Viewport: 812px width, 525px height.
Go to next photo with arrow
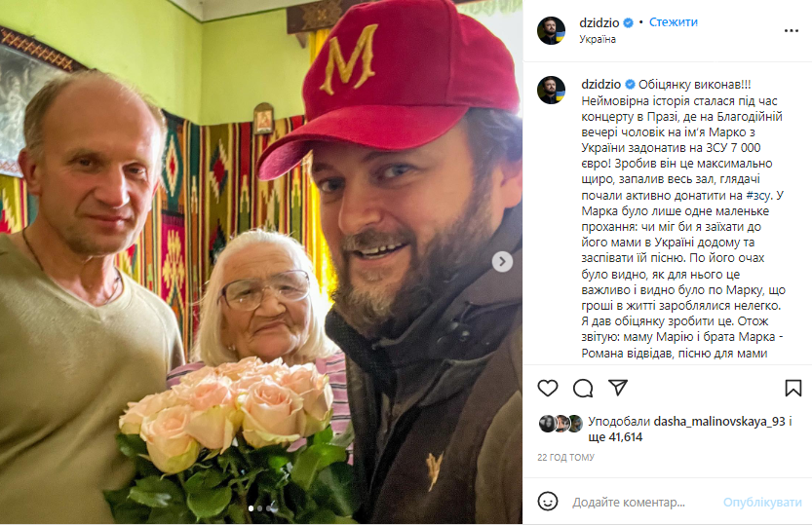pos(502,261)
